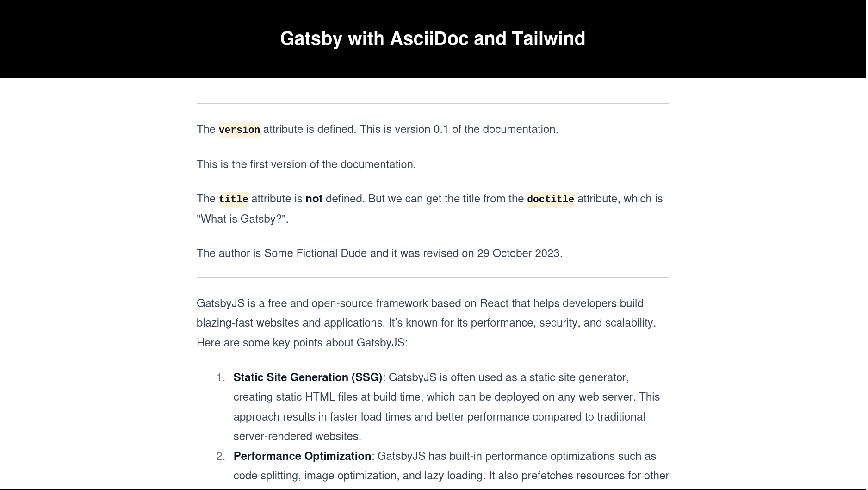Click the highlighted version code term
Viewport: 868px width, 490px height.
pyautogui.click(x=239, y=130)
